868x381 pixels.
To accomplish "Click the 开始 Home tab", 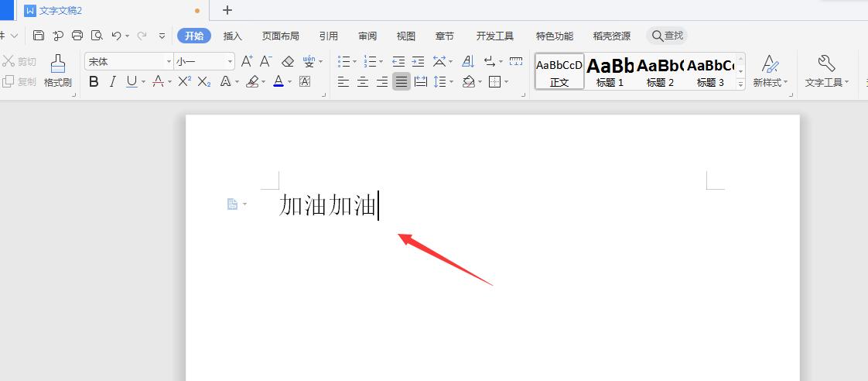I will (x=194, y=36).
